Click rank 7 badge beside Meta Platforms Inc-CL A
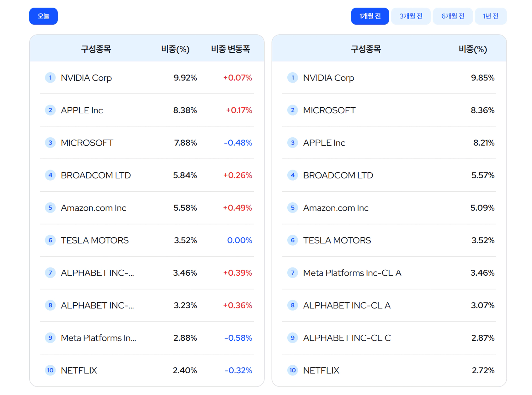 coord(292,273)
